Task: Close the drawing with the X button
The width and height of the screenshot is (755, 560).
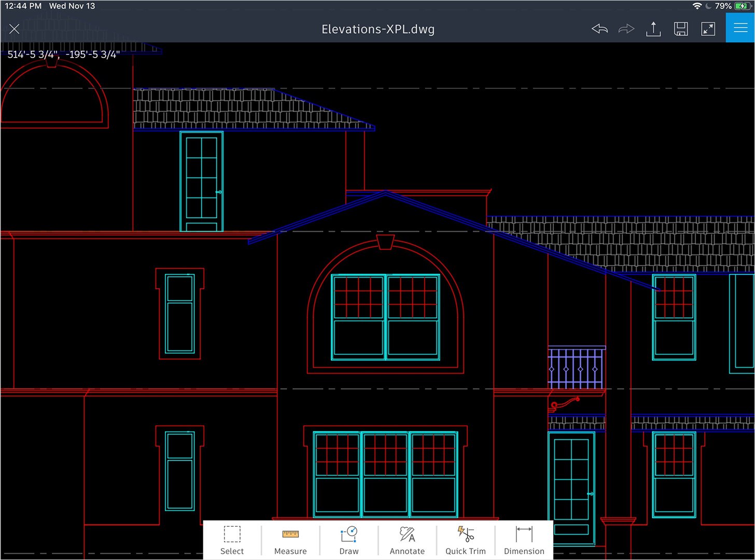Action: pyautogui.click(x=15, y=29)
